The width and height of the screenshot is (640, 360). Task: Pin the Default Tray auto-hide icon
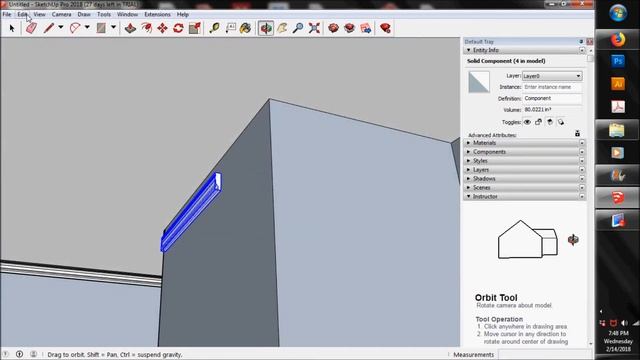click(x=581, y=42)
